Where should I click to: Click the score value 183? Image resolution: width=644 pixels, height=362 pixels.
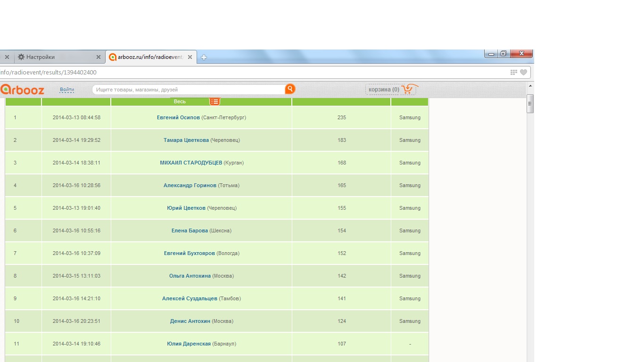(x=342, y=140)
